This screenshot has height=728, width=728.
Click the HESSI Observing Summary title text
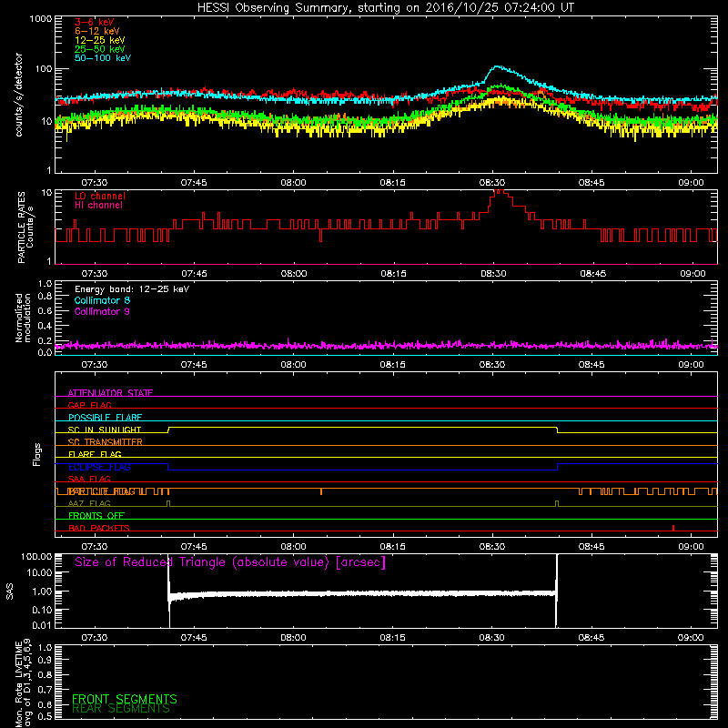(x=385, y=8)
